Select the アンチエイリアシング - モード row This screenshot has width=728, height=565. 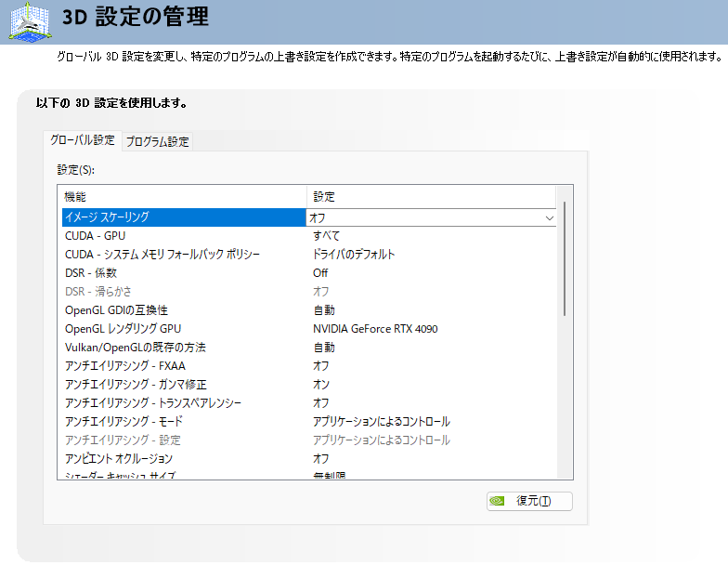coord(308,422)
